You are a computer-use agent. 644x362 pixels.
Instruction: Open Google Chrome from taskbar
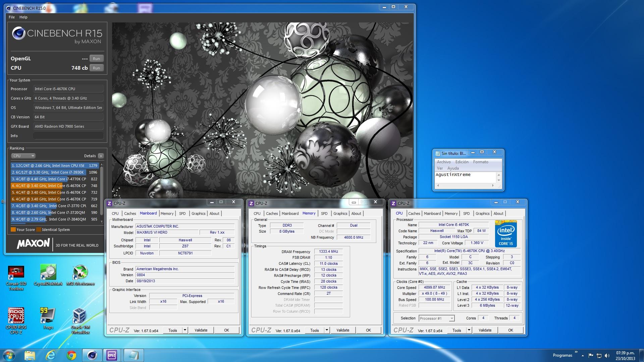[71, 355]
